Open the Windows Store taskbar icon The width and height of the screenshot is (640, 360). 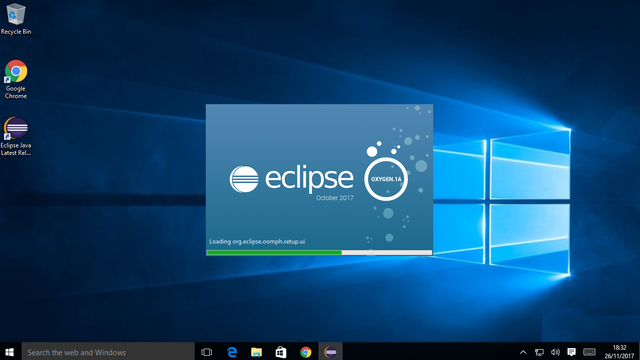(x=281, y=352)
